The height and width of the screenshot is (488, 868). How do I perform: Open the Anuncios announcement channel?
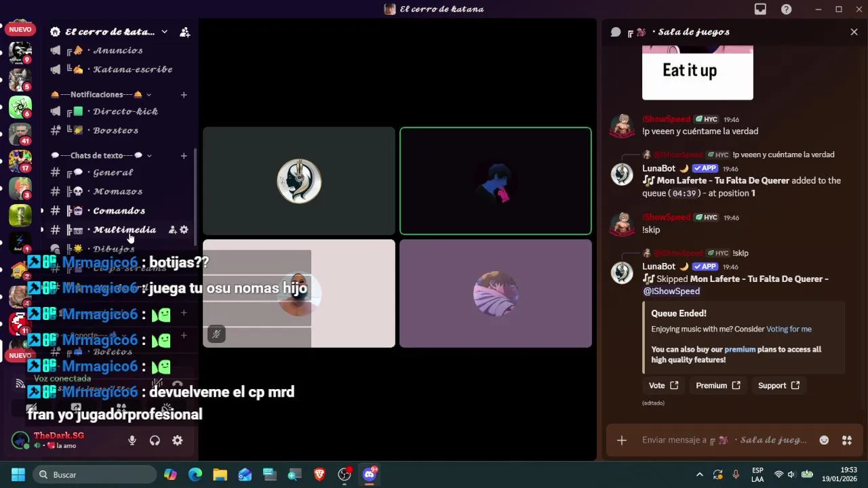119,50
